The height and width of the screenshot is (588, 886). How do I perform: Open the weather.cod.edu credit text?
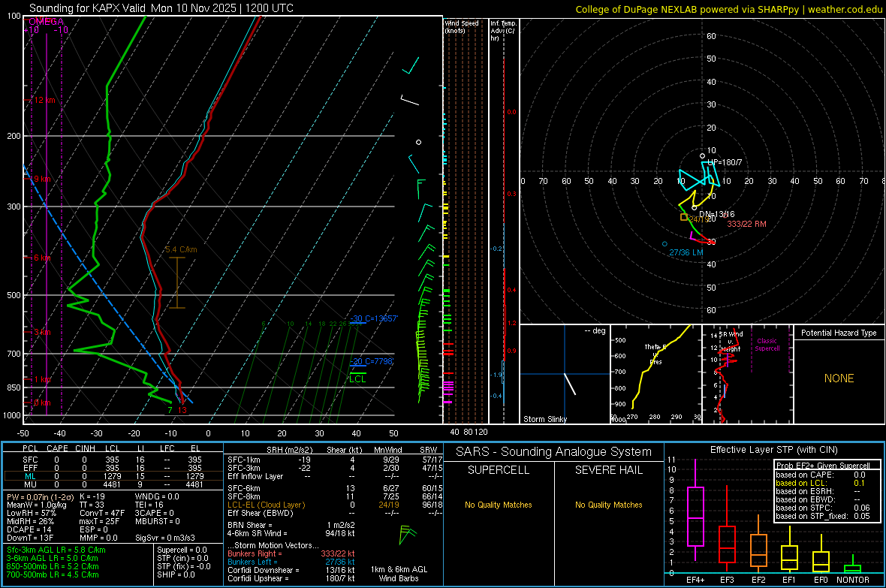click(845, 9)
